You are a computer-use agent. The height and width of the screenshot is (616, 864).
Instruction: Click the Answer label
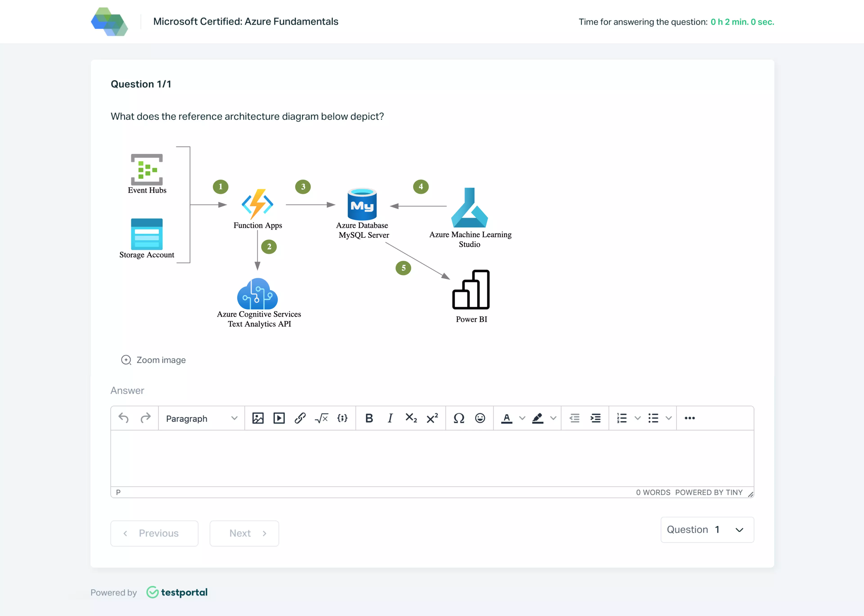[127, 391]
